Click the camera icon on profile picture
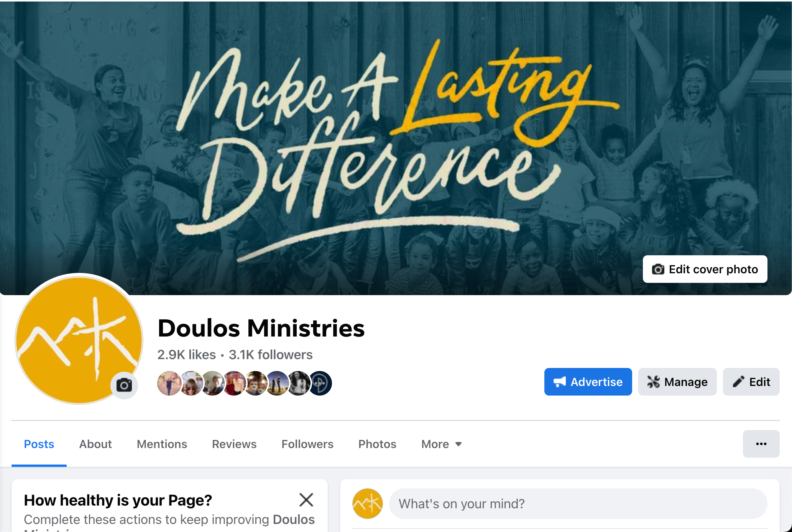Image resolution: width=792 pixels, height=532 pixels. (x=124, y=385)
